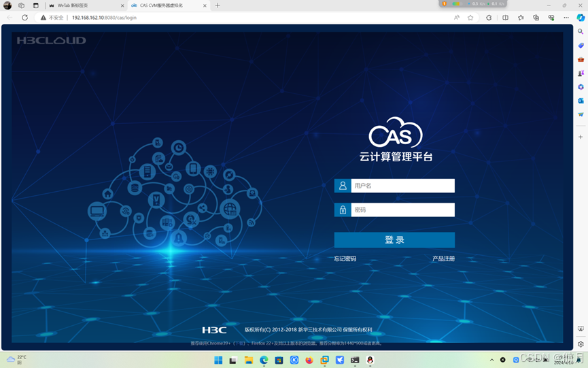Click the sidebar add plus button

581,137
